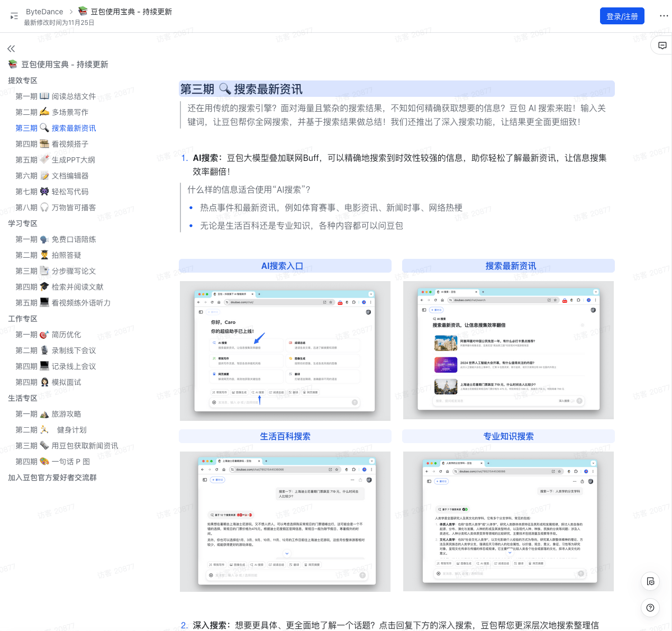Open 第三期 分步骤写论文 page

click(56, 271)
